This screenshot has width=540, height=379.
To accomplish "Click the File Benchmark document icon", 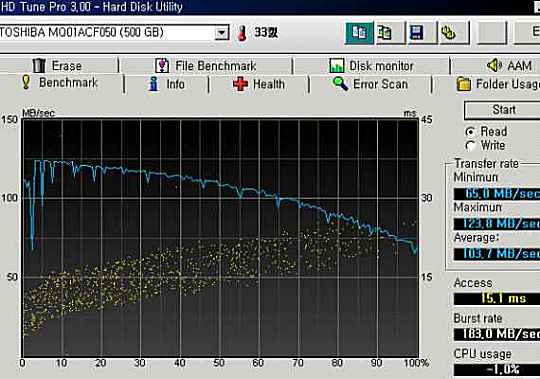I will [x=162, y=65].
